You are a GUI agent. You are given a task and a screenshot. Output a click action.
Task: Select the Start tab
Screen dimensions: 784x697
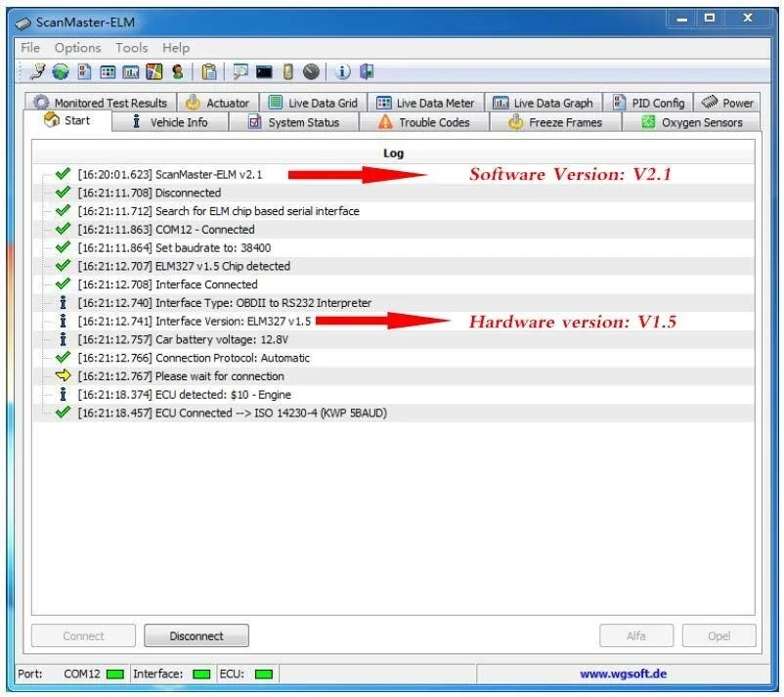coord(67,121)
